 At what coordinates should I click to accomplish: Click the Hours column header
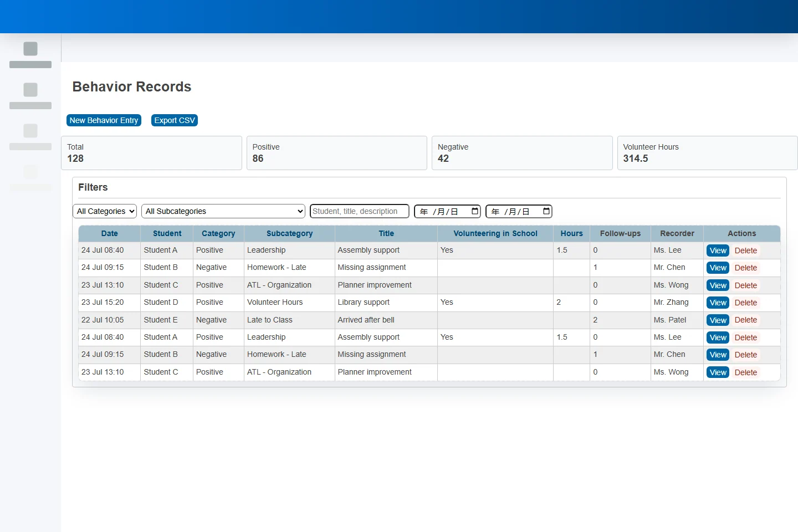coord(572,233)
